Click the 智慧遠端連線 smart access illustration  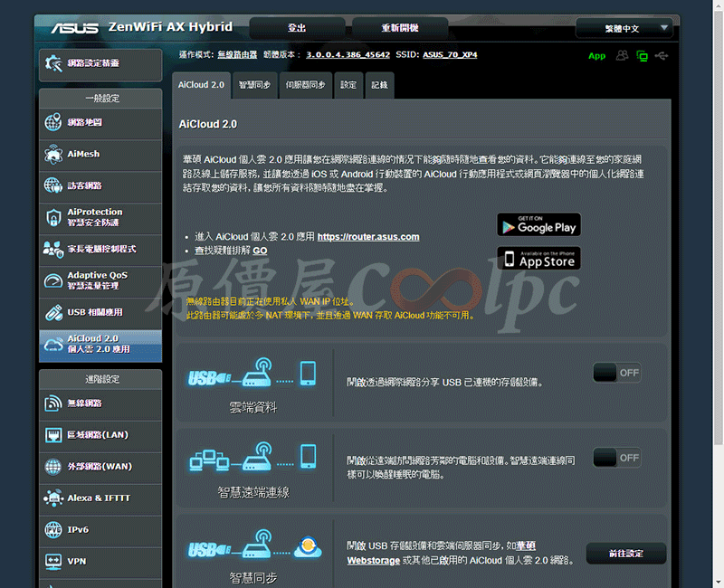253,458
